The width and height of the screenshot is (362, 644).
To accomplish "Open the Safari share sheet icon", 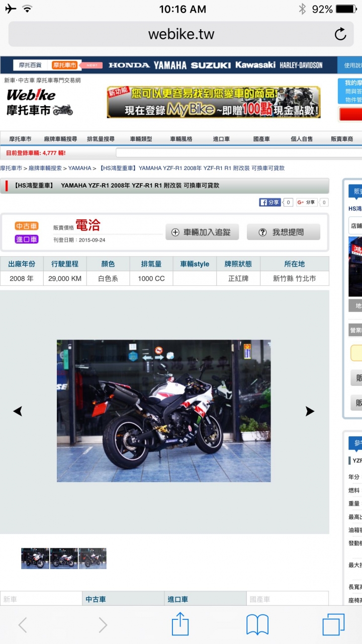I will click(180, 624).
